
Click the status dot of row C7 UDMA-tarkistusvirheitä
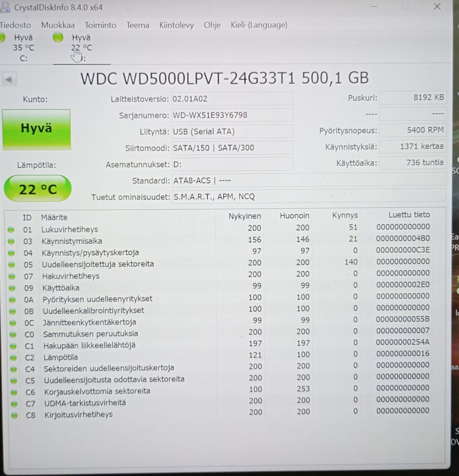point(14,404)
